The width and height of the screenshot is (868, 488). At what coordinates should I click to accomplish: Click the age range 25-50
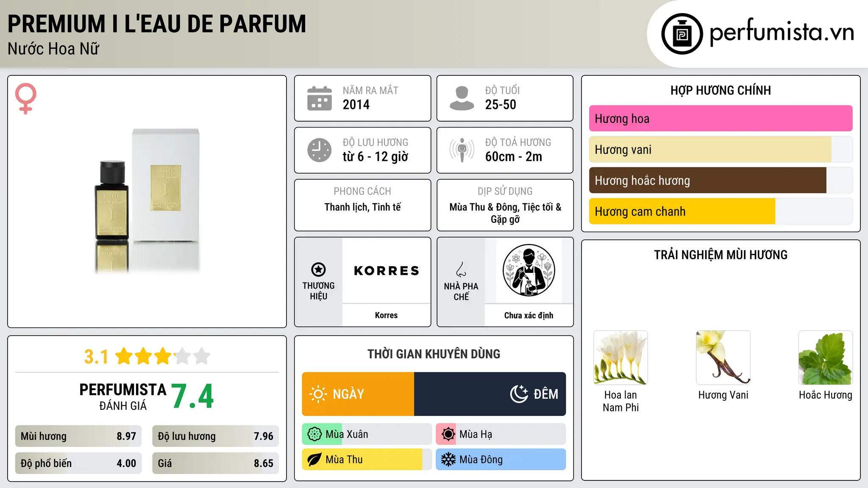click(501, 105)
